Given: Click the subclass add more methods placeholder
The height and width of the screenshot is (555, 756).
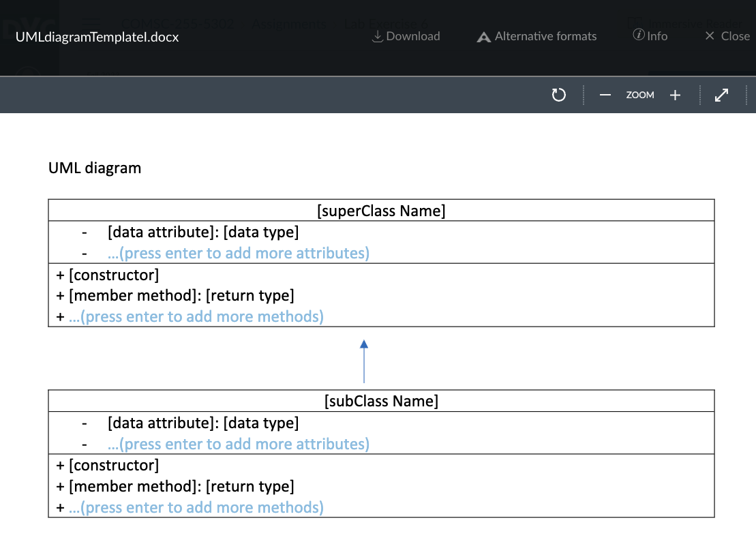Looking at the screenshot, I should [x=196, y=507].
